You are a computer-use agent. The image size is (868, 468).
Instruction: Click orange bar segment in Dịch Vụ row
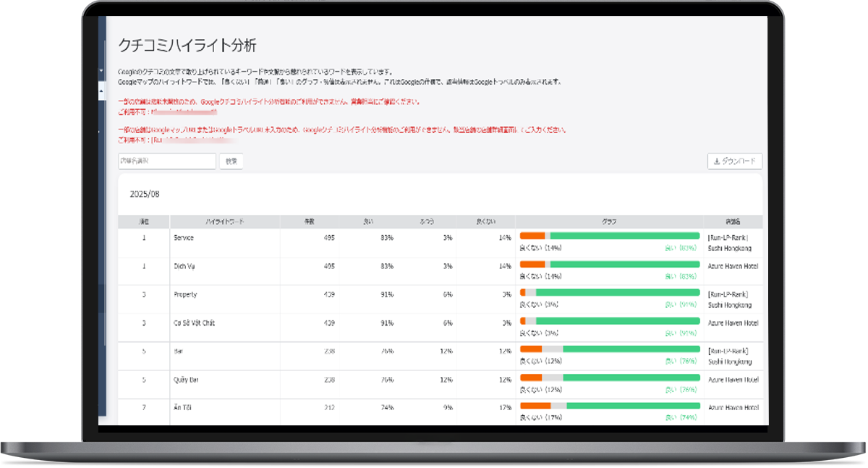[532, 264]
